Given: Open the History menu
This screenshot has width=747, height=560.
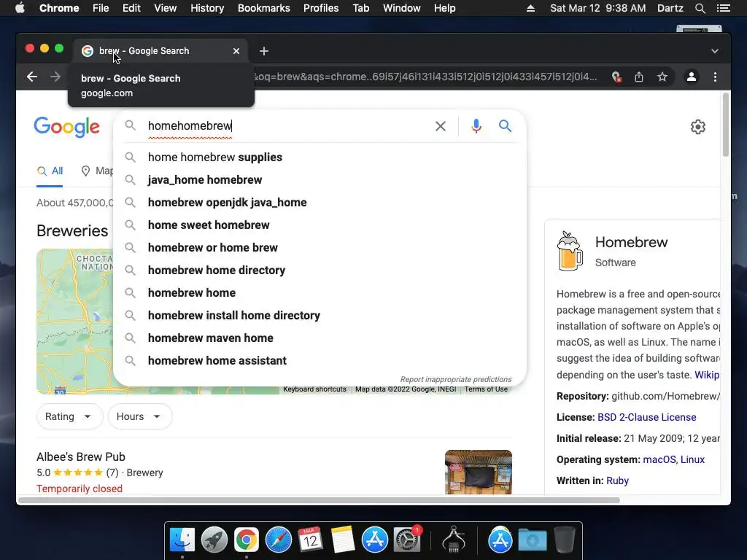Looking at the screenshot, I should tap(207, 8).
